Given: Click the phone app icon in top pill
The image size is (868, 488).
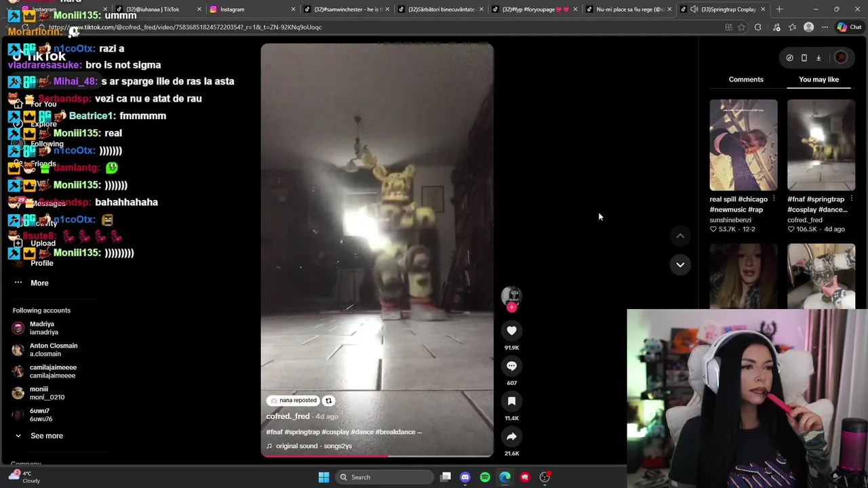Looking at the screenshot, I should [x=804, y=58].
